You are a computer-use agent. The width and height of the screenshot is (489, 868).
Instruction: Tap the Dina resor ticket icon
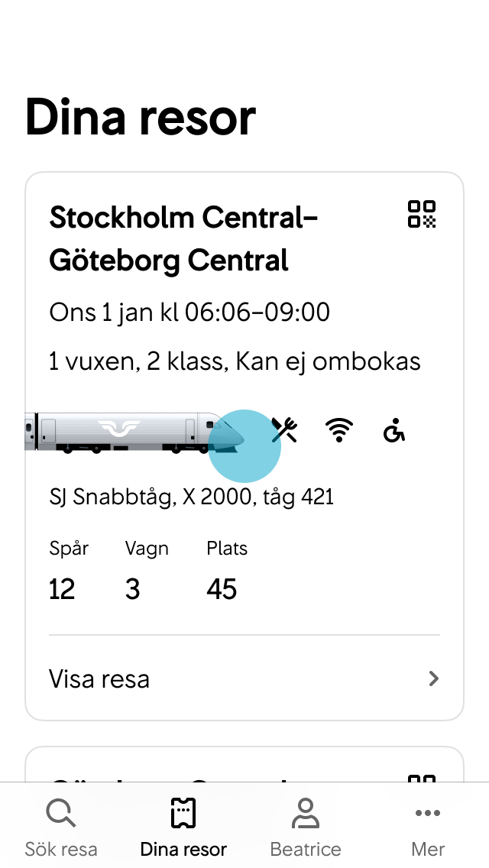183,811
